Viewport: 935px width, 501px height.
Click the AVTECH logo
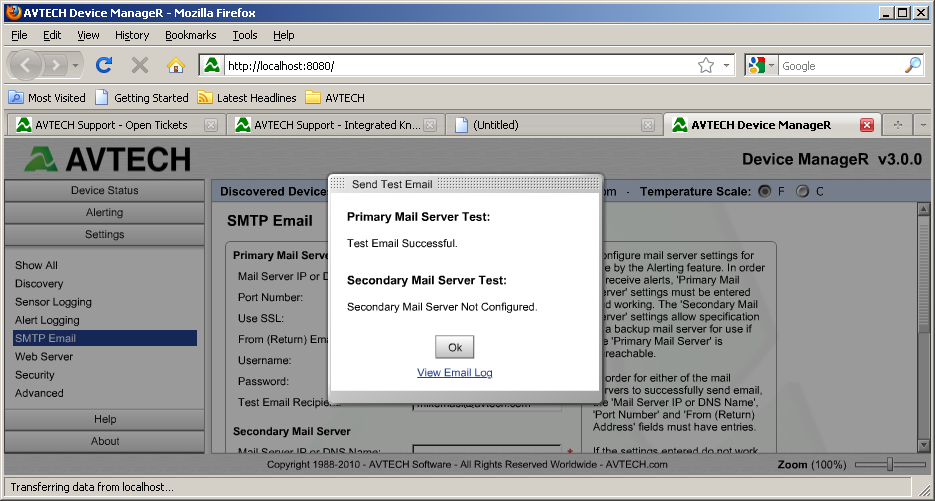107,159
